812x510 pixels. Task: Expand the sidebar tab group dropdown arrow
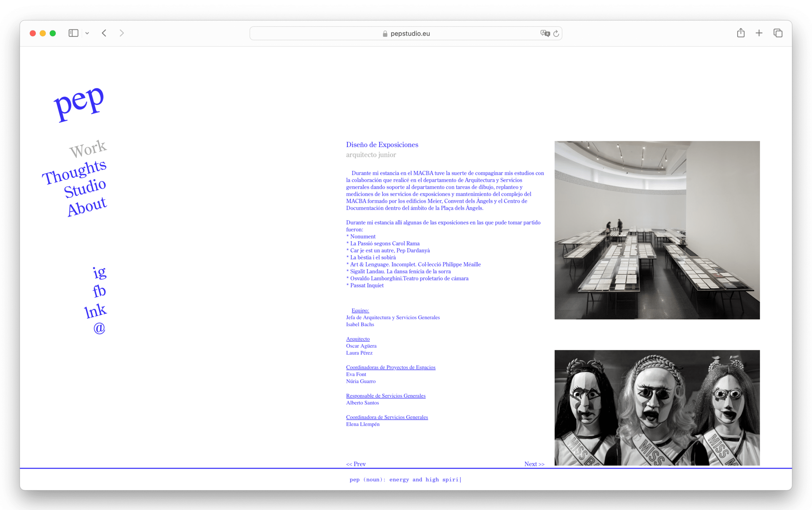(x=87, y=33)
